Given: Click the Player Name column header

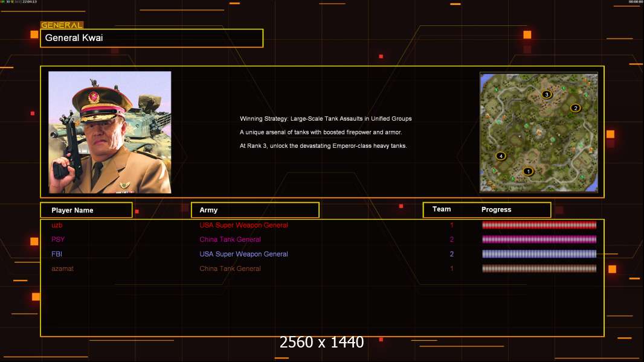Looking at the screenshot, I should pos(86,210).
